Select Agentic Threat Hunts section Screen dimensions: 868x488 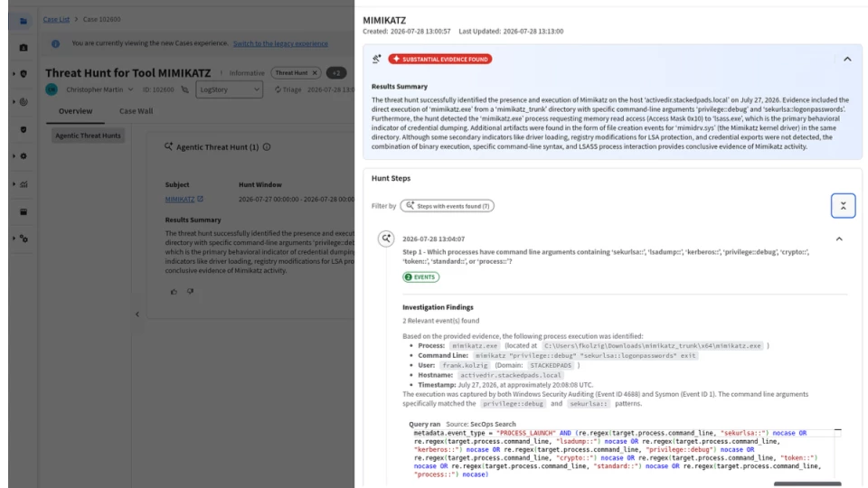88,136
